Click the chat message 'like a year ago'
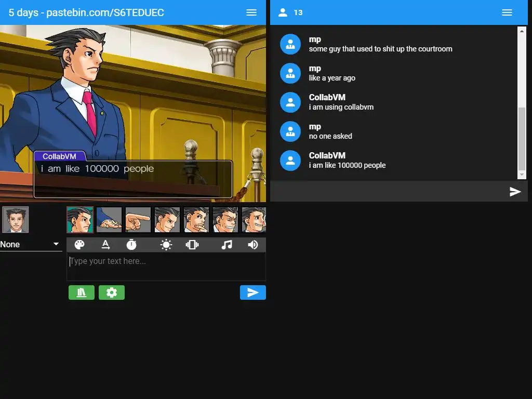This screenshot has height=399, width=532. click(x=332, y=78)
